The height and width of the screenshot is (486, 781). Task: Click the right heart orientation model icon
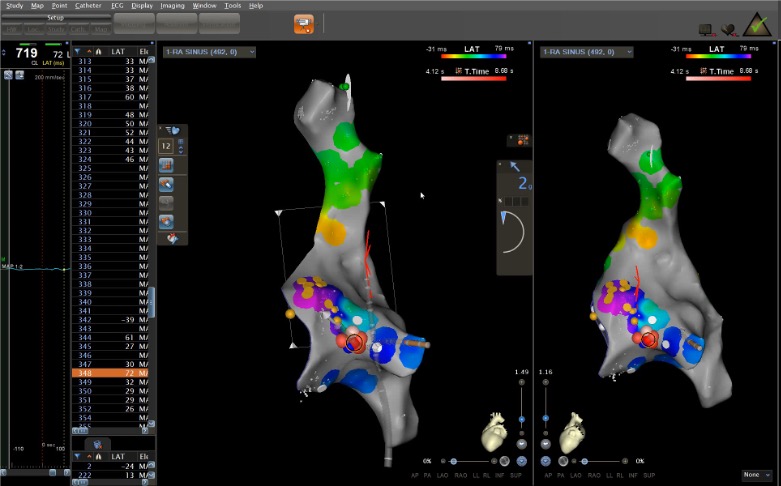pyautogui.click(x=571, y=432)
